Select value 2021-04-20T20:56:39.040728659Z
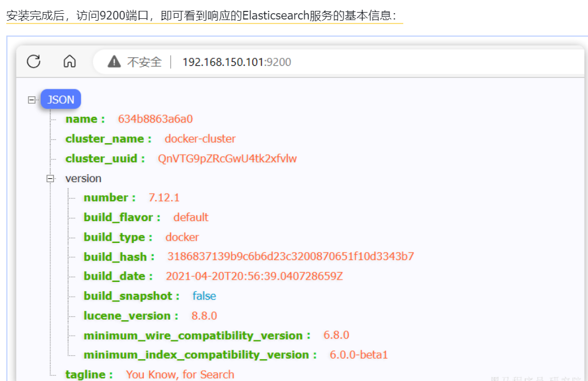 click(254, 277)
